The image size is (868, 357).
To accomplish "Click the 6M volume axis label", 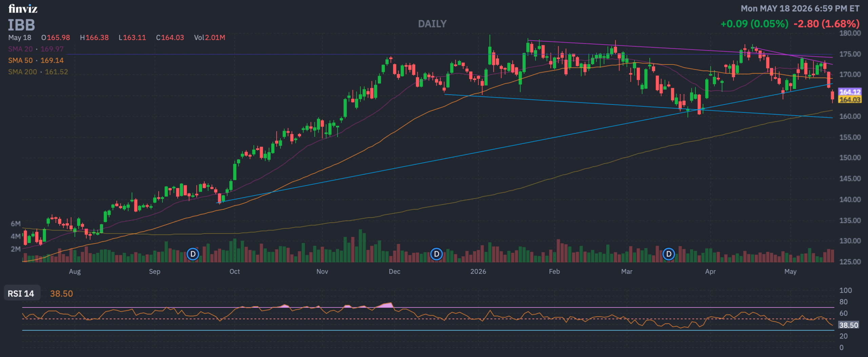I will 16,224.
